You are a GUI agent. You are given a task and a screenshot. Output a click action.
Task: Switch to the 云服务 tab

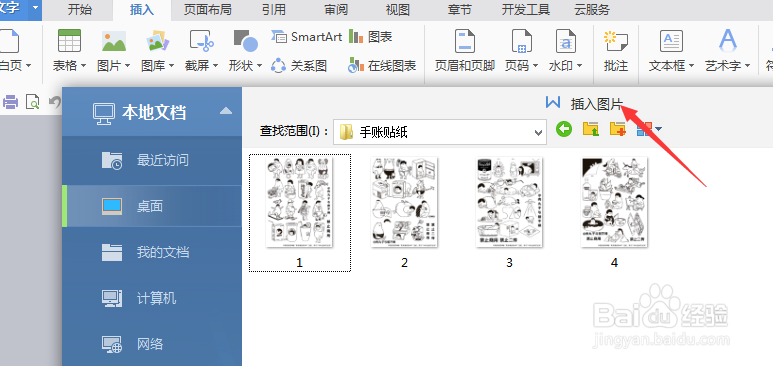(x=592, y=9)
